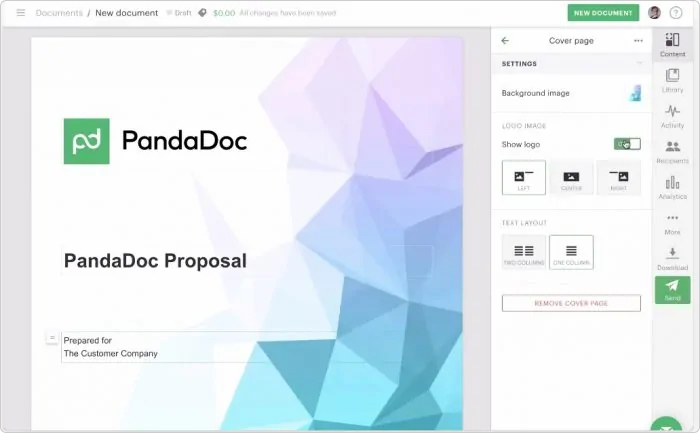Toggle the Show logo switch
The height and width of the screenshot is (433, 700).
(627, 144)
